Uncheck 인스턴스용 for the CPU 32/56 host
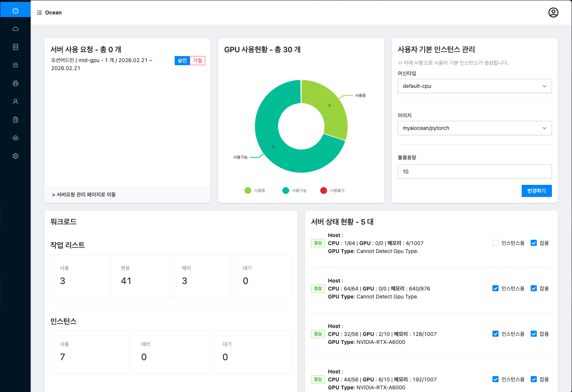Screen dimensions: 572x392 (495, 334)
